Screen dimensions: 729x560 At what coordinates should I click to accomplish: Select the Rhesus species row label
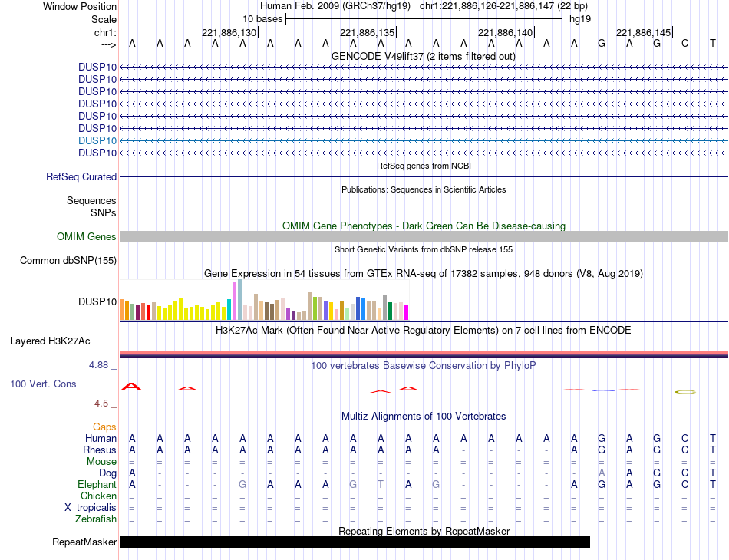(100, 450)
